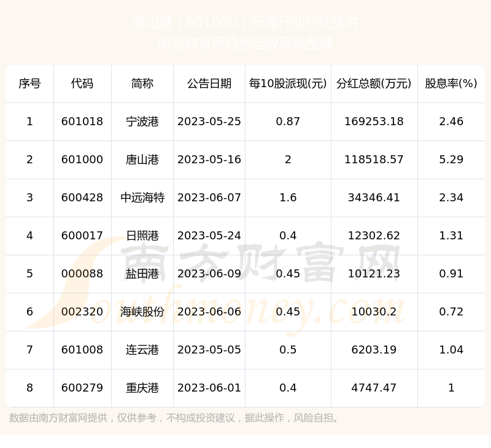The height and width of the screenshot is (448, 491).
Task: Click yield value 2.46
Action: (451, 122)
